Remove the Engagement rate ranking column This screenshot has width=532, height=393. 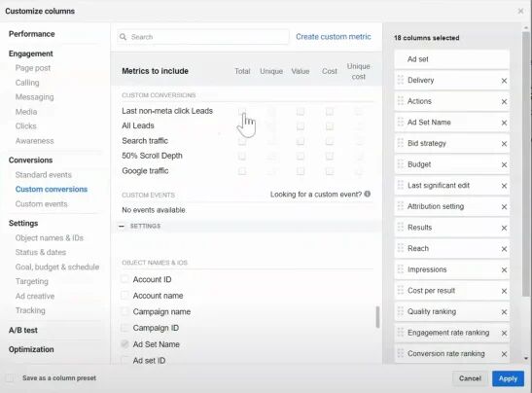(504, 334)
